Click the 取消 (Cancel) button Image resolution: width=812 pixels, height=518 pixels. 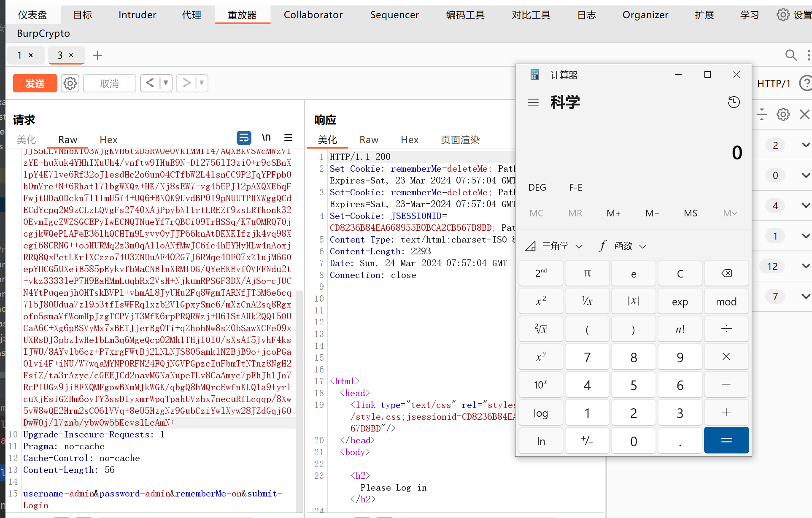coord(110,83)
